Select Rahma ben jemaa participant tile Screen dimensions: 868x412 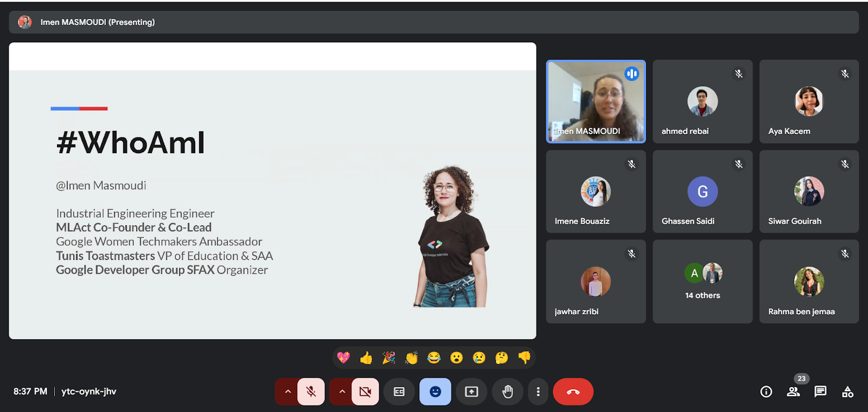click(809, 282)
